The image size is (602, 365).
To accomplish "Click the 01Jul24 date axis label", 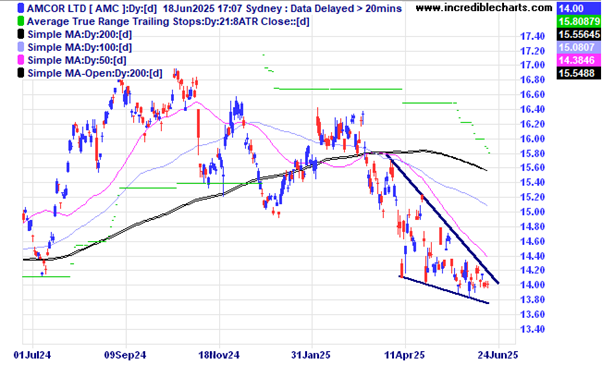I will pyautogui.click(x=32, y=355).
